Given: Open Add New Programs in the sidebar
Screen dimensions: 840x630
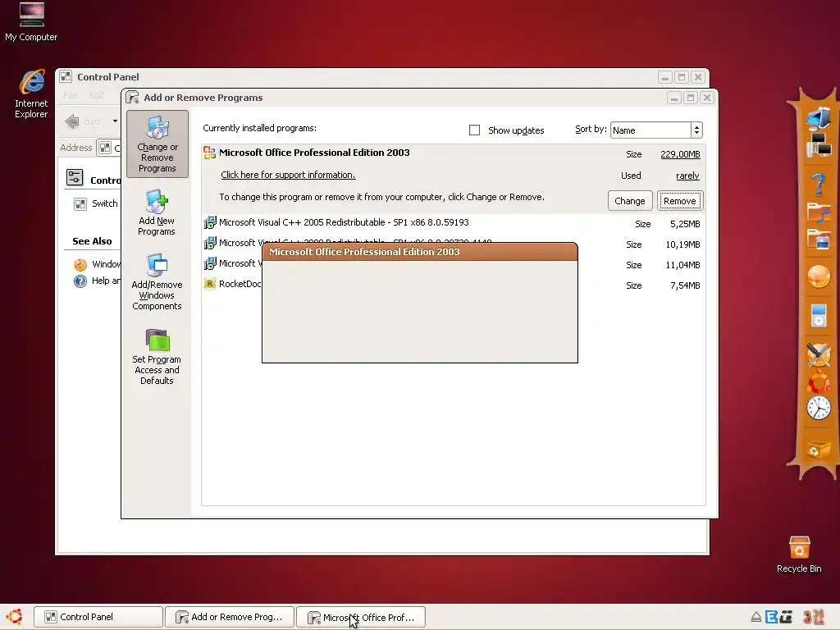Looking at the screenshot, I should coord(157,212).
